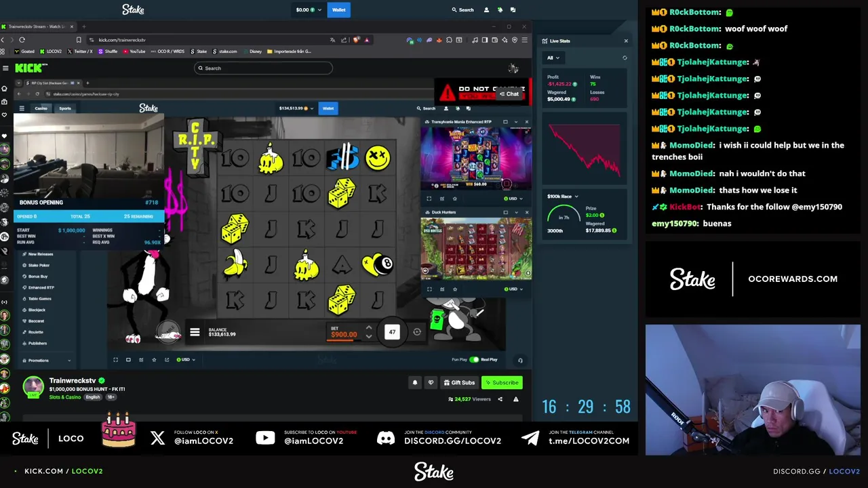Screen dimensions: 868x488
Task: Open the USD currency dropdown under the main game
Action: pos(186,360)
